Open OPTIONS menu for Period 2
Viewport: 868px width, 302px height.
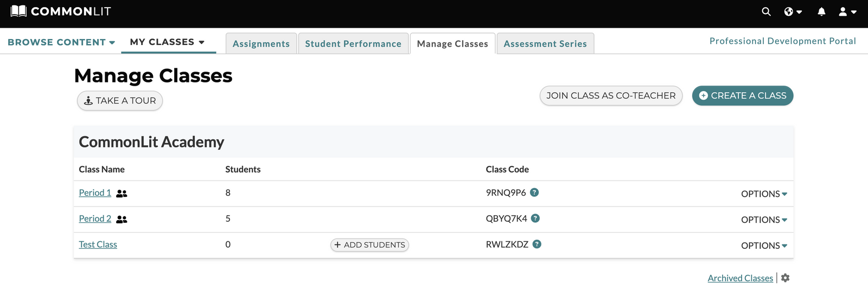(x=764, y=220)
